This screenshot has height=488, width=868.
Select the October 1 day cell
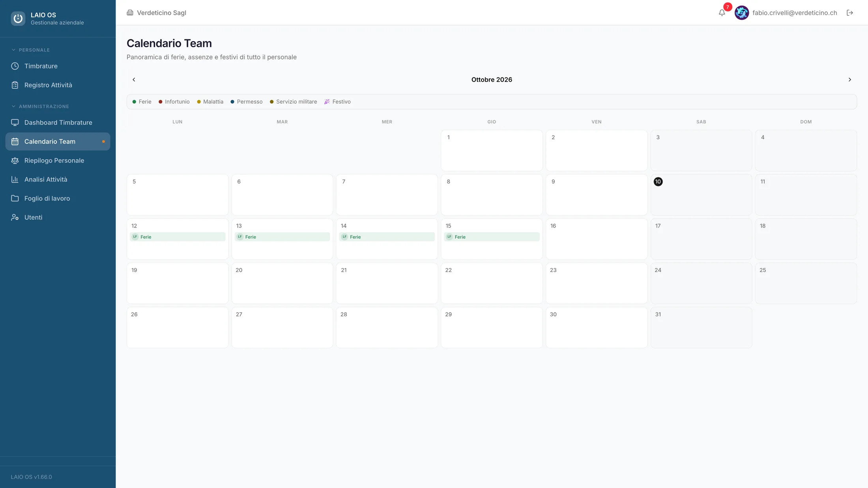pyautogui.click(x=492, y=151)
